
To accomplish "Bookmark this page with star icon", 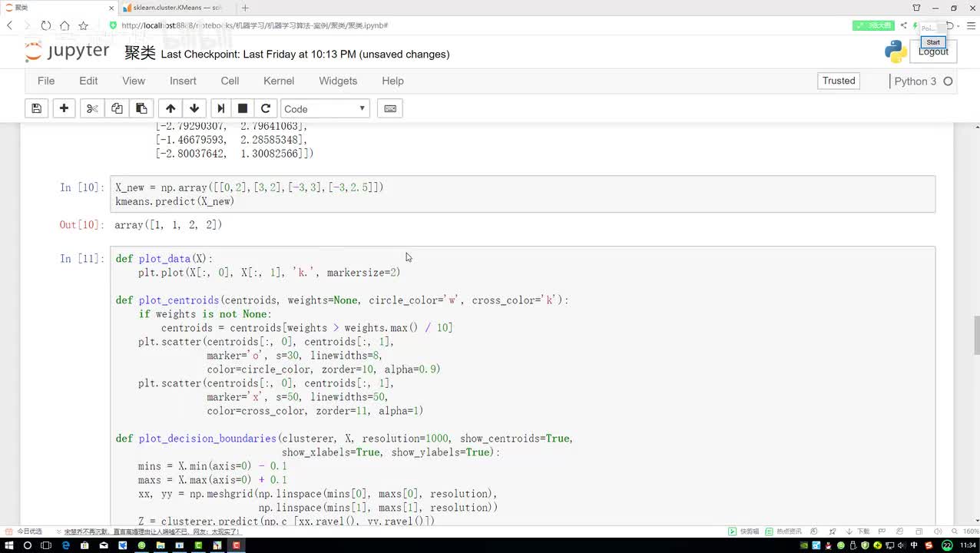I will pos(83,25).
